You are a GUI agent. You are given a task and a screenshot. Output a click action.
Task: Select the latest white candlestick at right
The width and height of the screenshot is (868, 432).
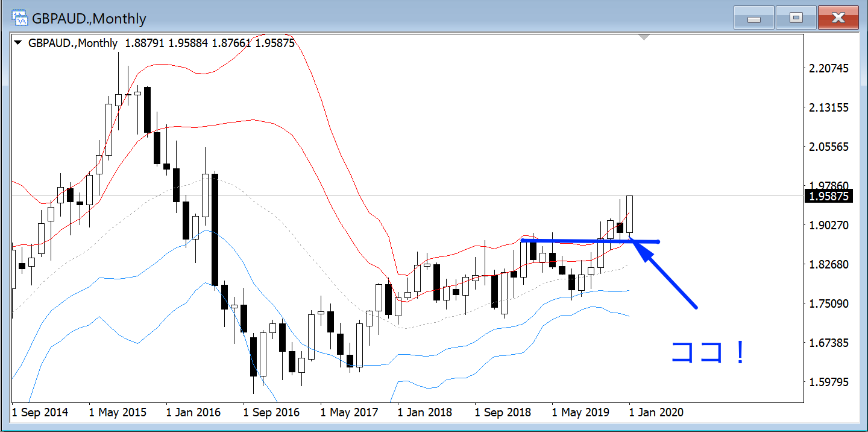pyautogui.click(x=629, y=214)
